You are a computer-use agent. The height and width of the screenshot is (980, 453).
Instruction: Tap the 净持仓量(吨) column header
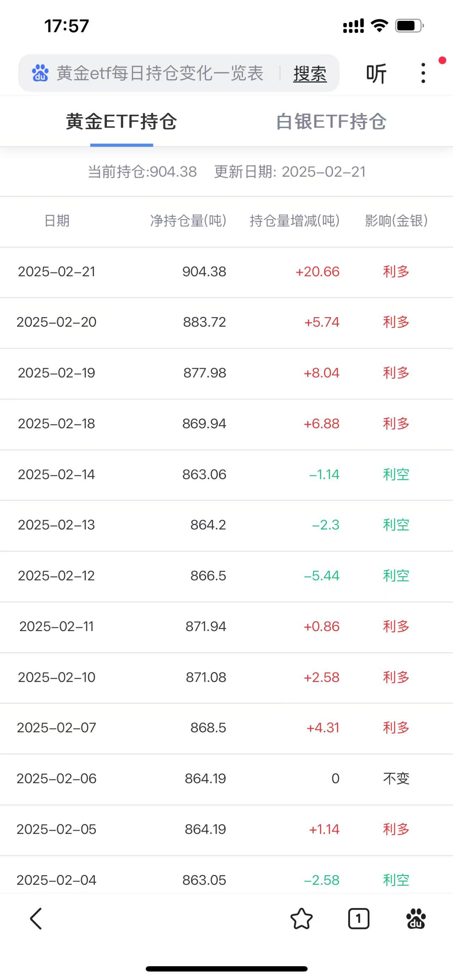188,220
